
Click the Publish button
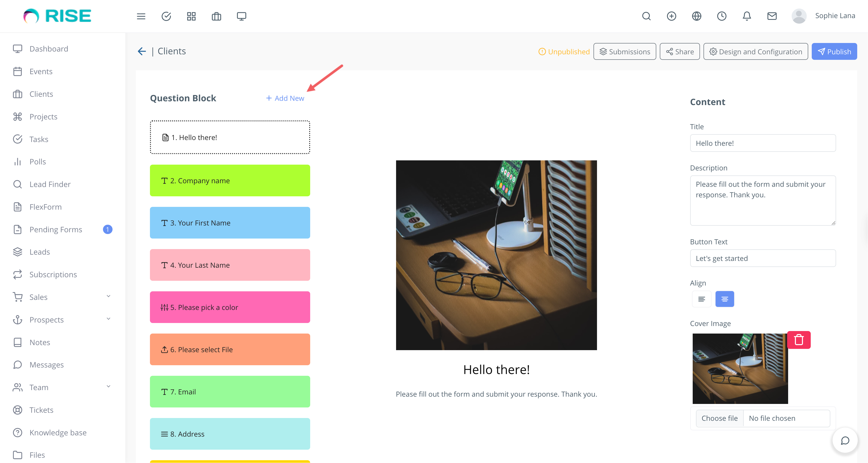pos(834,52)
